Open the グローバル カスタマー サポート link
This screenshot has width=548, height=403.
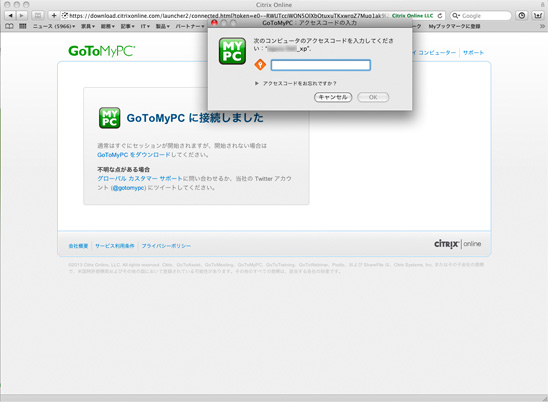pos(139,179)
